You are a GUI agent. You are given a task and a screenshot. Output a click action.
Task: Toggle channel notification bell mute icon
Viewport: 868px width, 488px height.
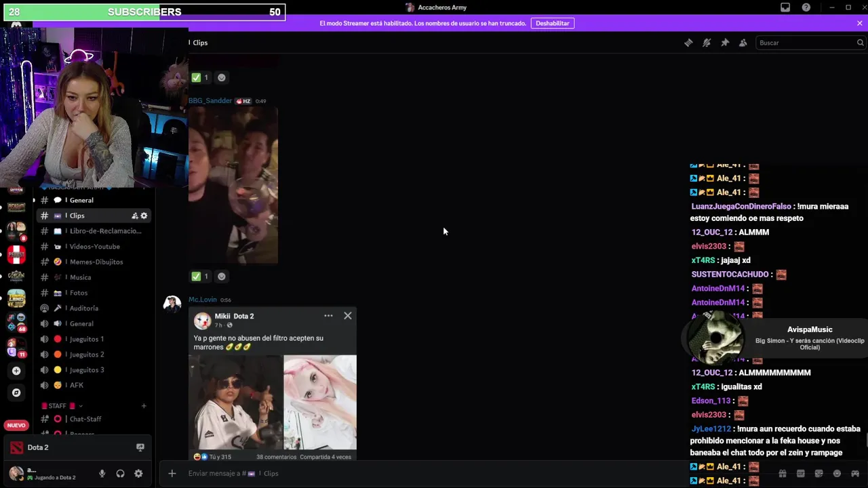click(707, 43)
